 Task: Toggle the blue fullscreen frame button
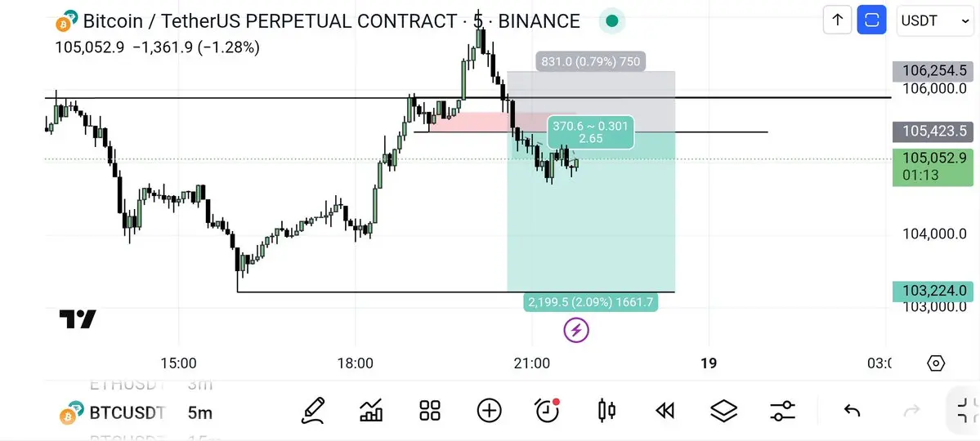872,20
